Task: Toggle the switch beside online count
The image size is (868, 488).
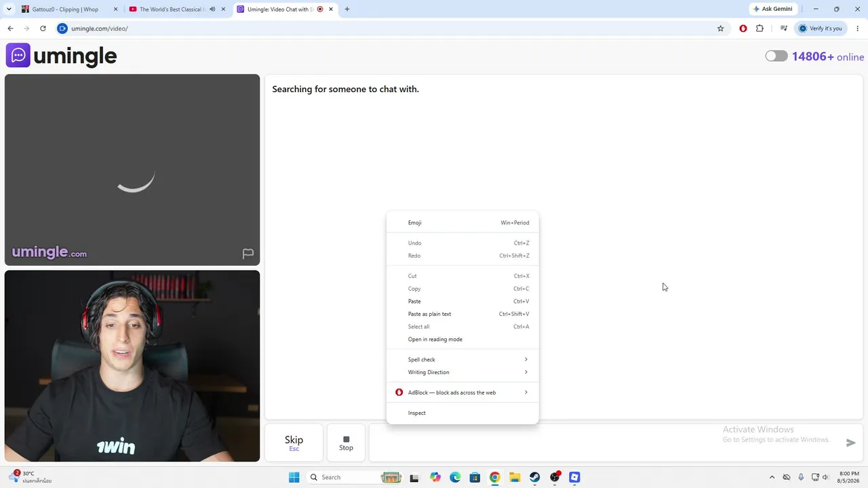Action: pyautogui.click(x=776, y=56)
